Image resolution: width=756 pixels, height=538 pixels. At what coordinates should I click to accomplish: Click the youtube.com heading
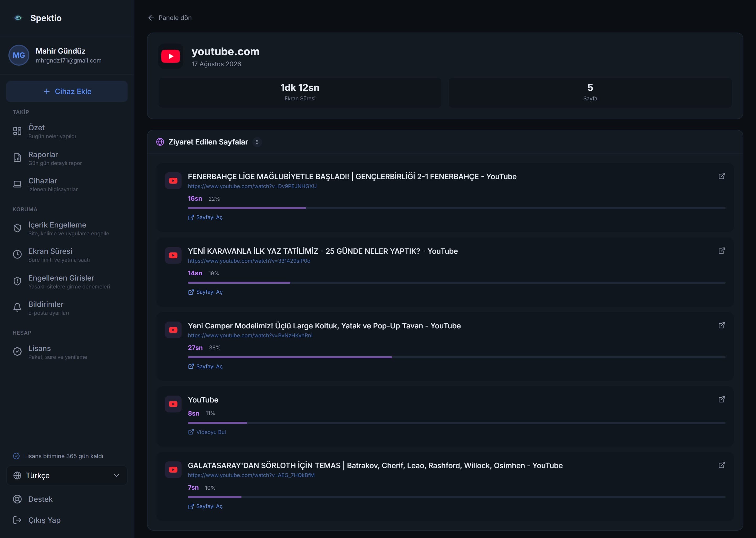225,52
